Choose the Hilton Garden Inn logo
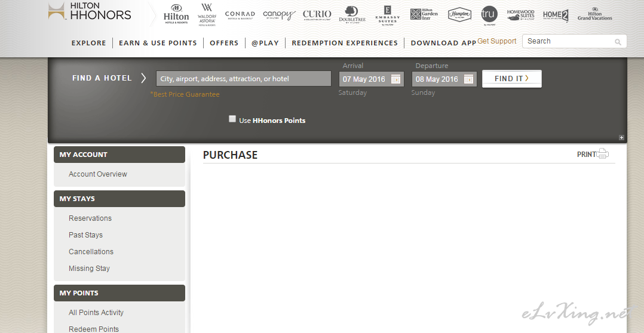Screen dimensions: 644x333 (x=424, y=14)
